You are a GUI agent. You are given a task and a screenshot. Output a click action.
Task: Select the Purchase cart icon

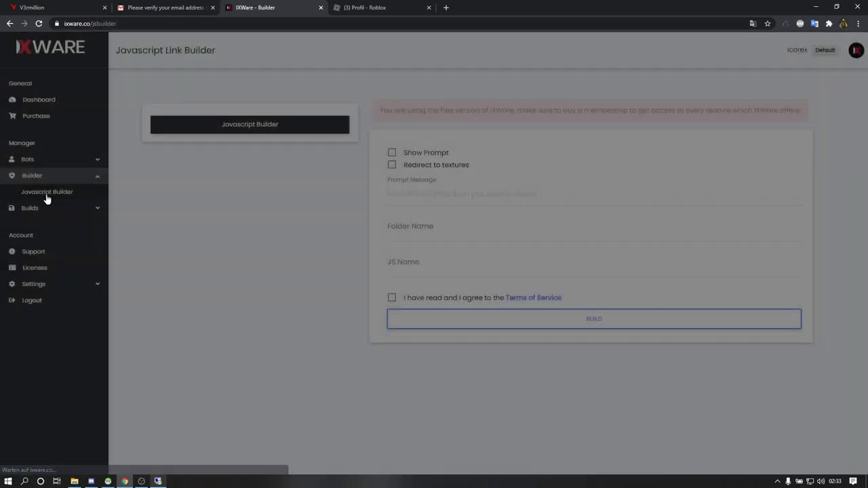tap(12, 115)
